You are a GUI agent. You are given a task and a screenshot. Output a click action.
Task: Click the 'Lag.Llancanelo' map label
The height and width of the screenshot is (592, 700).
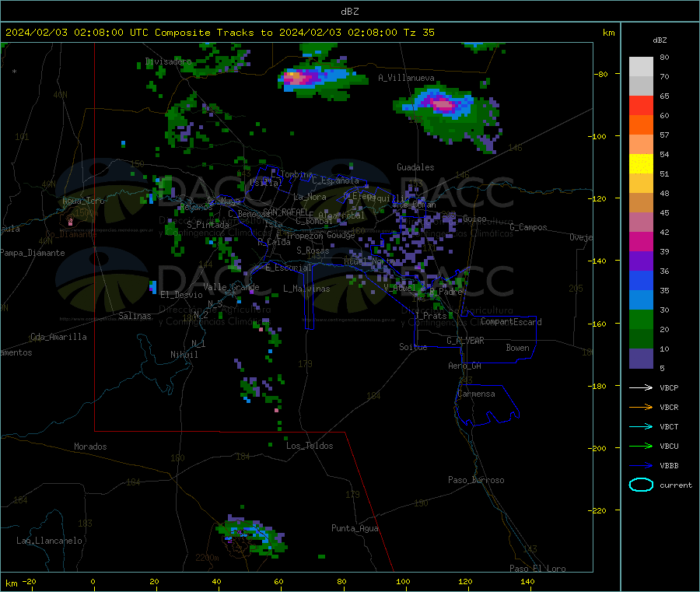click(x=49, y=541)
